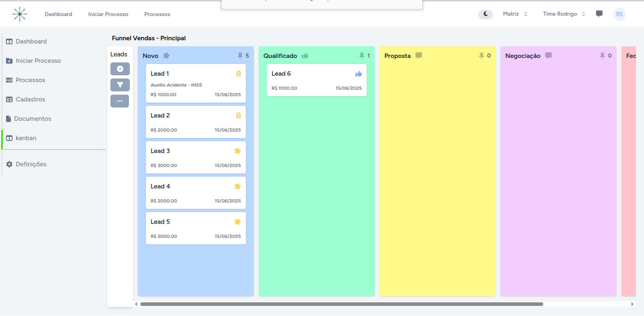
Task: Go to Dashboard in top navigation
Action: [x=58, y=14]
